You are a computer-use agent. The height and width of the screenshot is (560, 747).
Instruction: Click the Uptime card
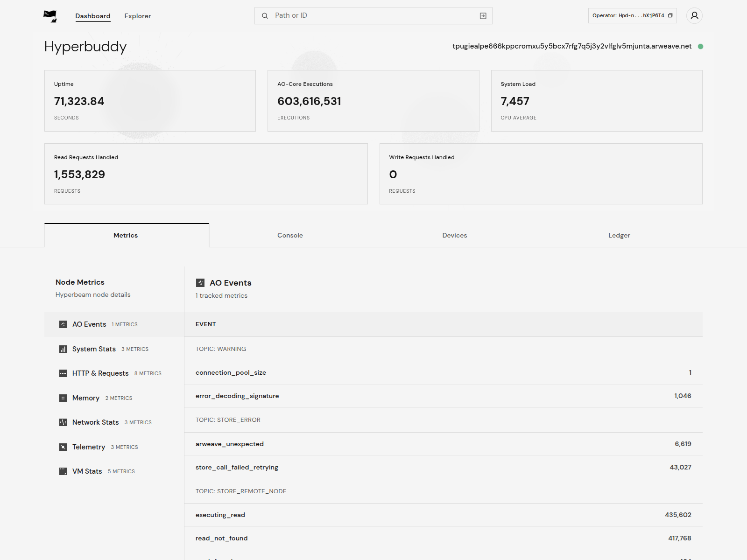pos(150,101)
